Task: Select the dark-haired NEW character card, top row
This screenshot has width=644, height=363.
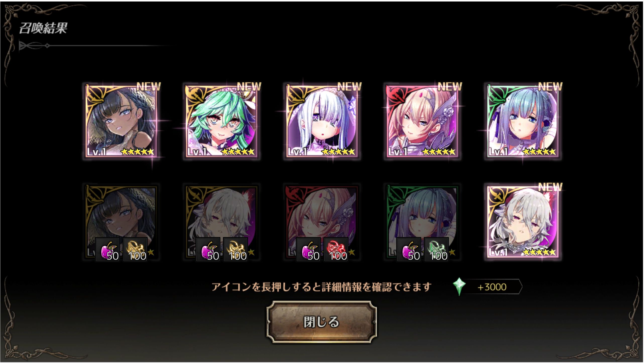Action: point(122,121)
